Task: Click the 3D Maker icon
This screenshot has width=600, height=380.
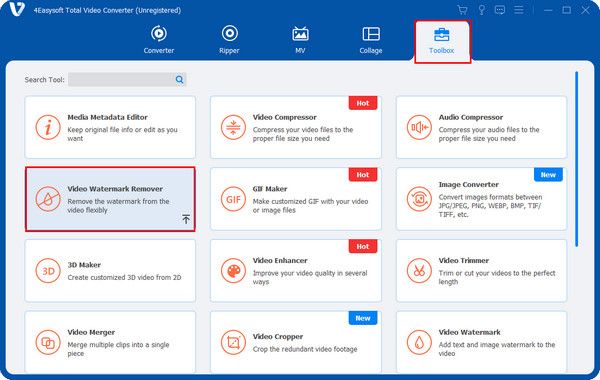Action: [x=48, y=271]
